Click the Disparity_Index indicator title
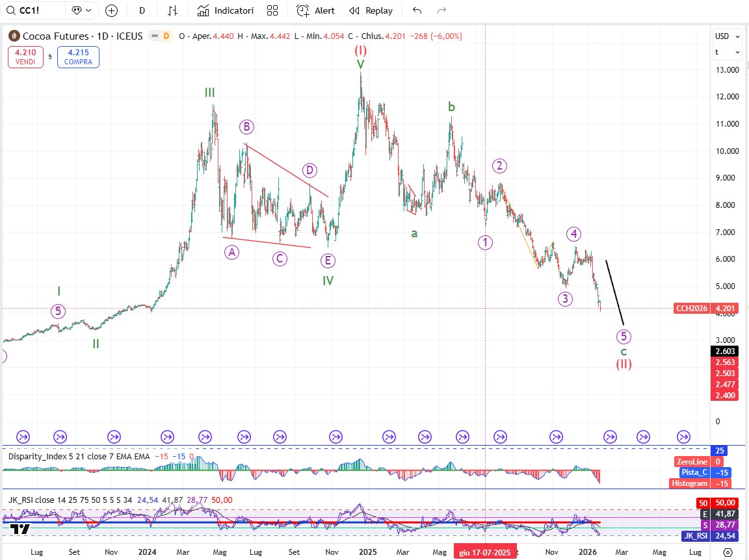Screen dimensions: 749x560 [79, 457]
